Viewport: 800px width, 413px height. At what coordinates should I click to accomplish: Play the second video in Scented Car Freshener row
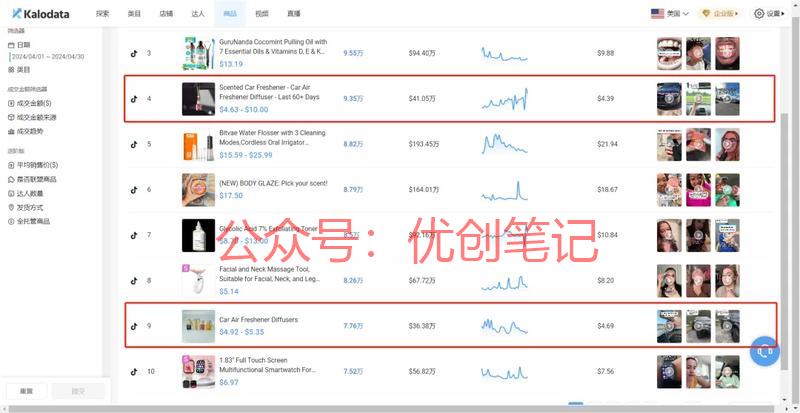point(698,99)
